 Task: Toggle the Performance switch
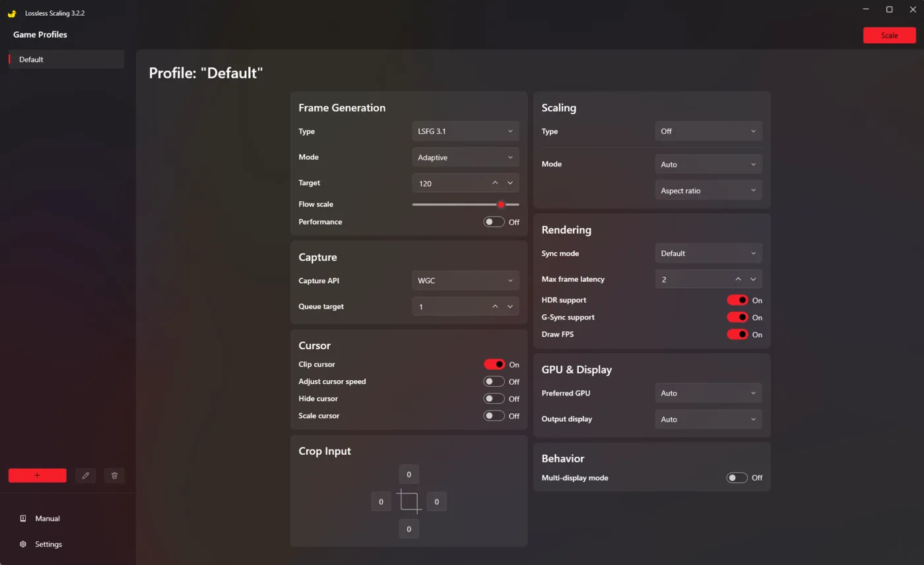(494, 222)
